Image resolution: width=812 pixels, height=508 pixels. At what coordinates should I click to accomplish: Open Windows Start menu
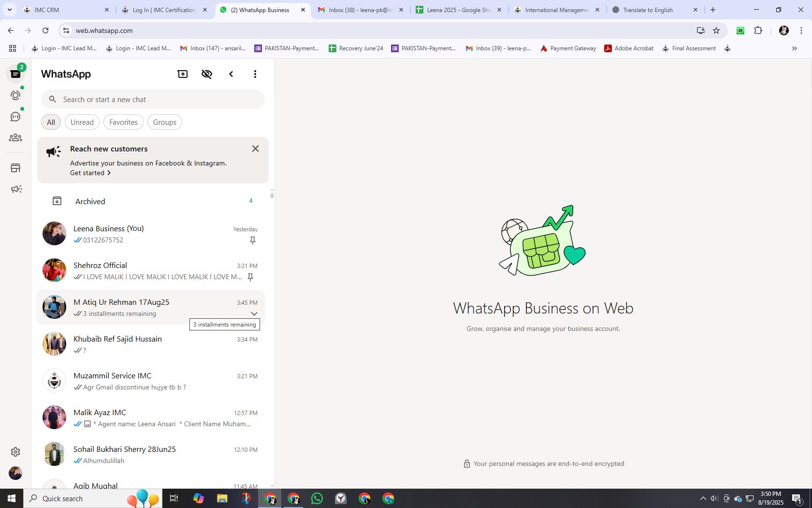(12, 498)
